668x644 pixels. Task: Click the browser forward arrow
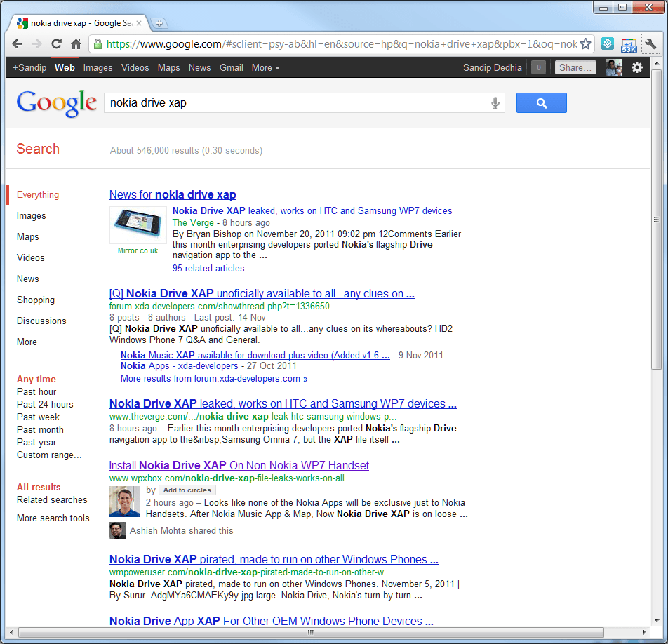coord(37,44)
